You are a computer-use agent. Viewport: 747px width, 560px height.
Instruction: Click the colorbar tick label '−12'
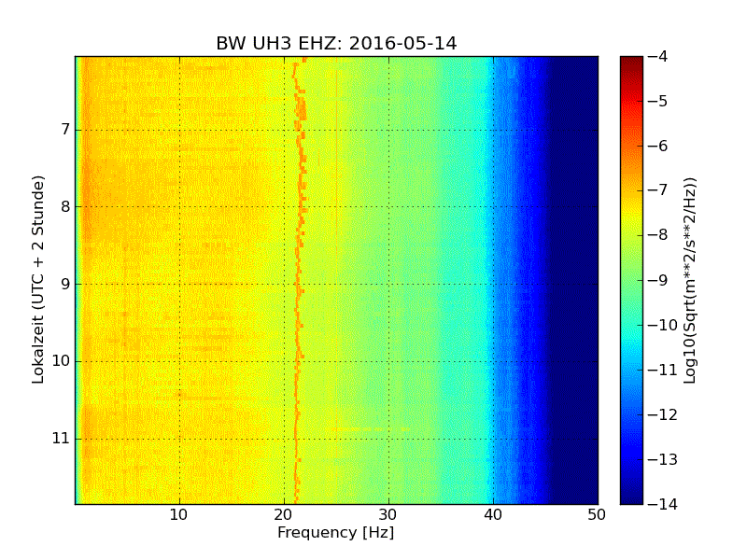(663, 414)
